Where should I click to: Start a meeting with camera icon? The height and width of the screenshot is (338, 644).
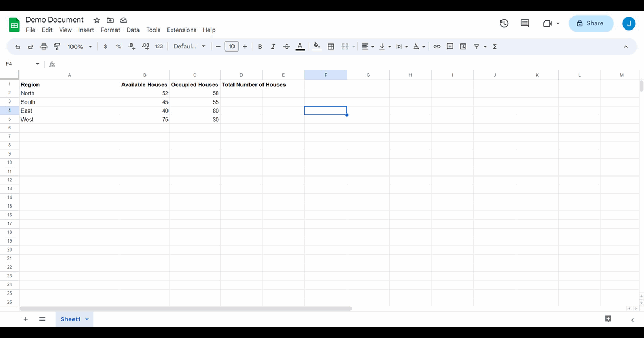[547, 23]
